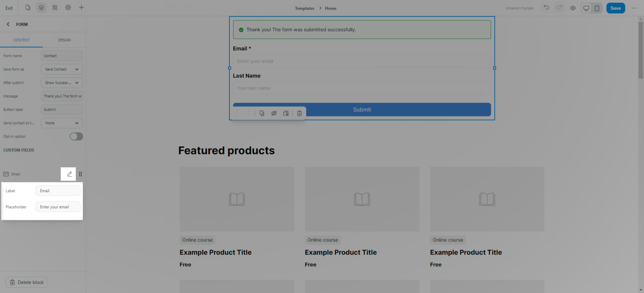Click the Placeholder input for Email field
Image resolution: width=644 pixels, height=293 pixels.
[x=58, y=207]
